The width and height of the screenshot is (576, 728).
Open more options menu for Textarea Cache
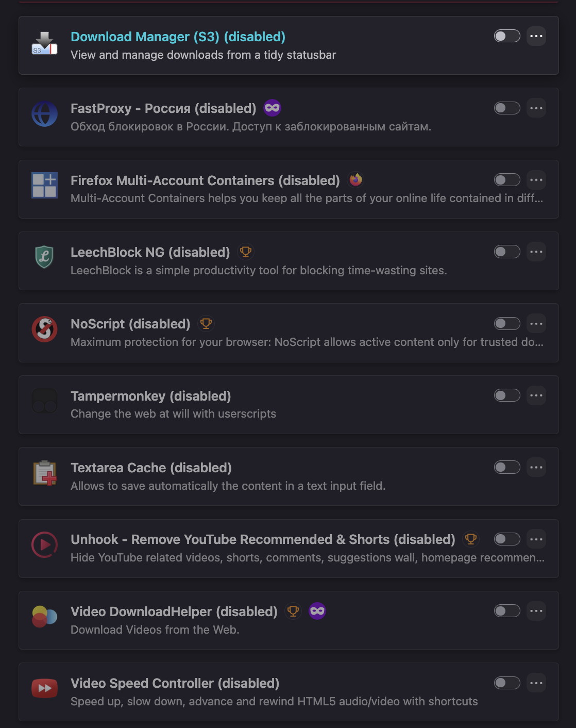pyautogui.click(x=536, y=467)
